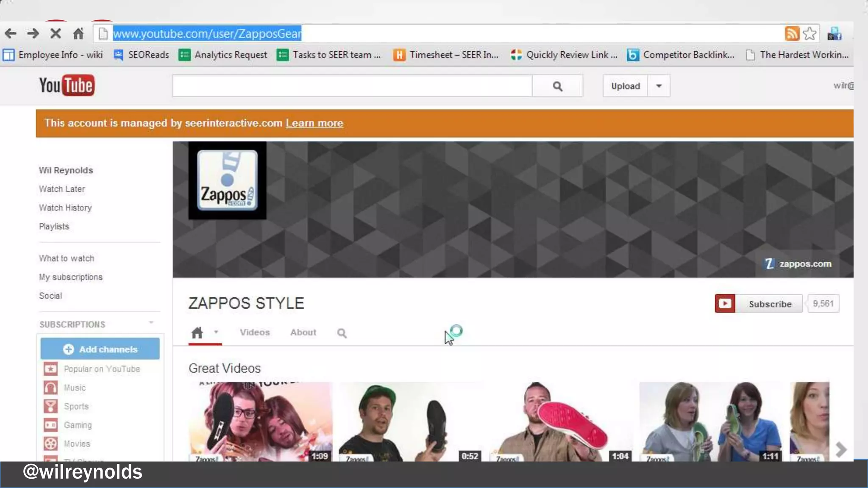
Task: Open the Learn more link
Action: tap(314, 123)
